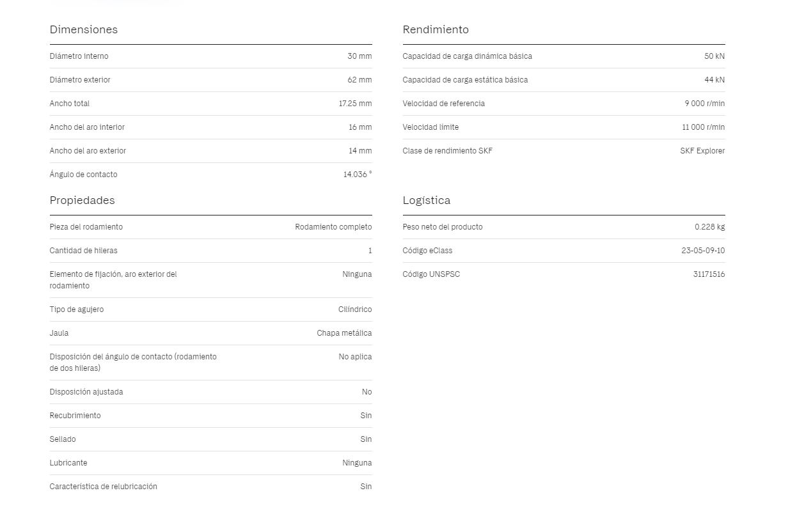Viewport: 788px width, 532px height.
Task: Click Capacidad de carga estática básica label
Action: pyautogui.click(x=466, y=80)
